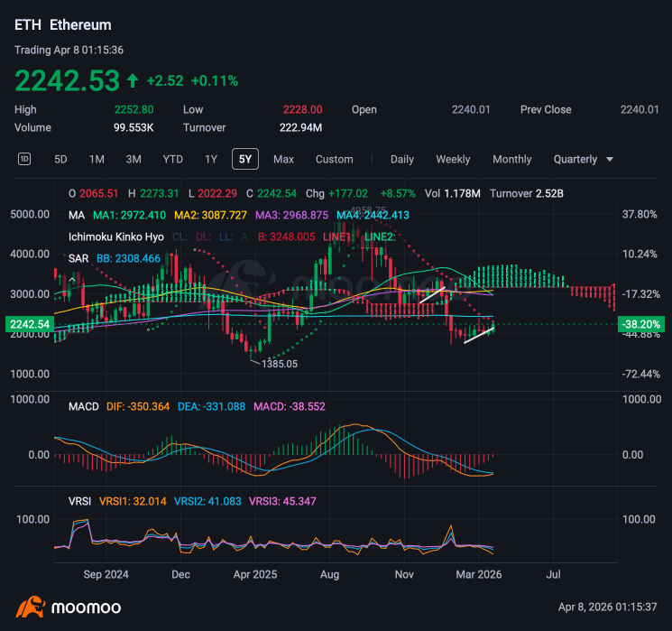The image size is (672, 631).
Task: Collapse the indicator legend caret icon
Action: 72,280
